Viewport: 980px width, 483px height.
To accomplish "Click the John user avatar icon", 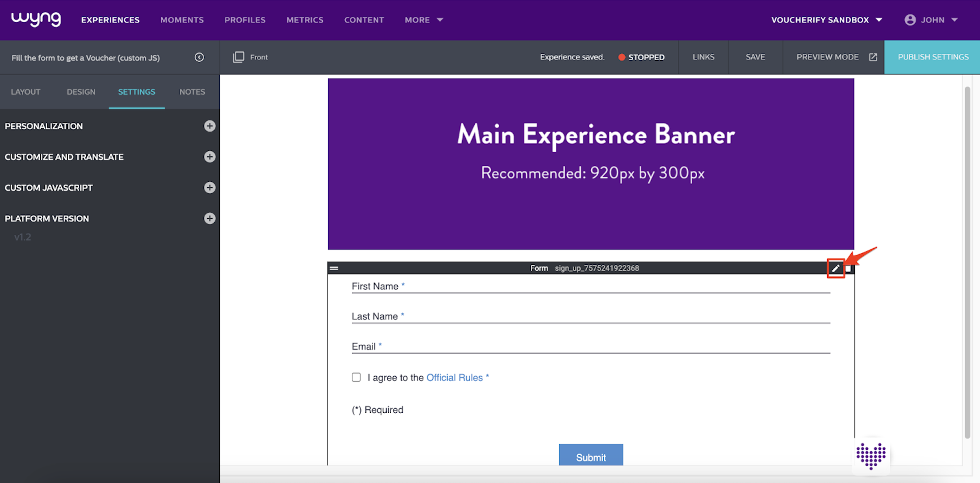I will 910,20.
